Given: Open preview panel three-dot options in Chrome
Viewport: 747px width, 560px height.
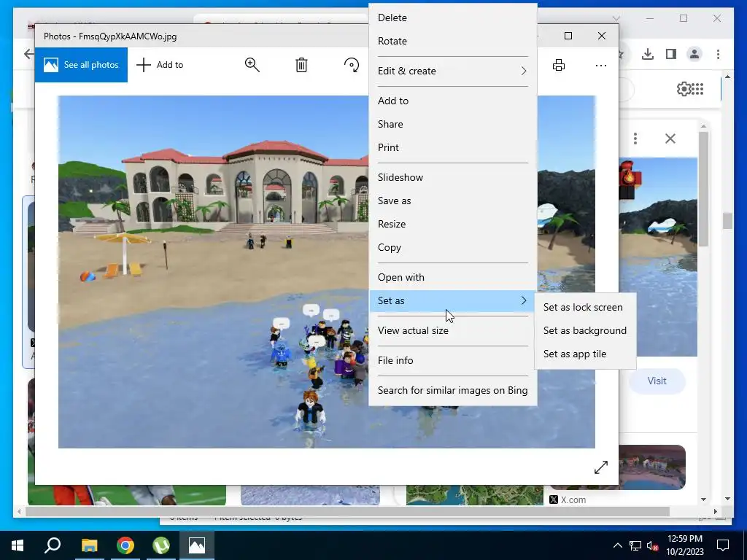Looking at the screenshot, I should [x=635, y=139].
